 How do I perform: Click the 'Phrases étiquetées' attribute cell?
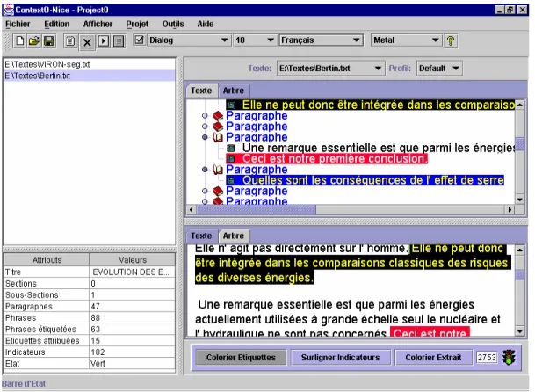click(x=47, y=330)
